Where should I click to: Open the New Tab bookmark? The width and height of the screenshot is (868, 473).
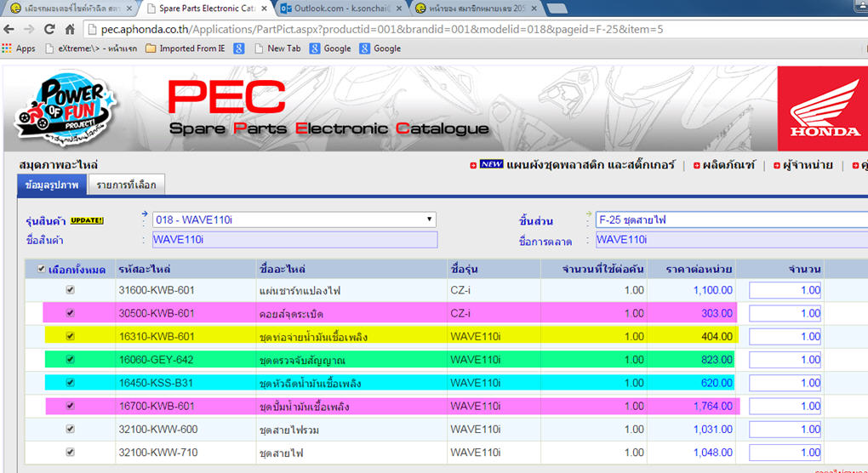pyautogui.click(x=278, y=48)
